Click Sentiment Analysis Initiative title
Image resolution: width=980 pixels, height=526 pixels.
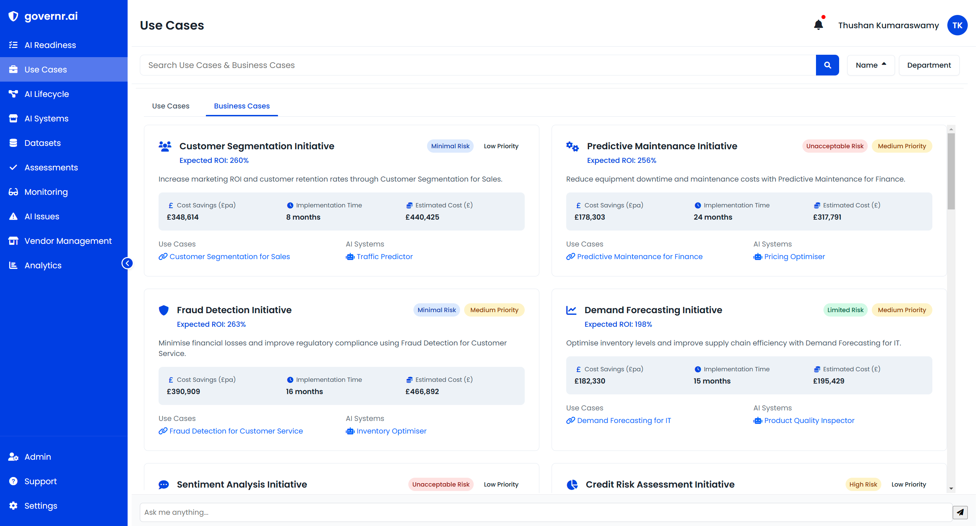[242, 485]
